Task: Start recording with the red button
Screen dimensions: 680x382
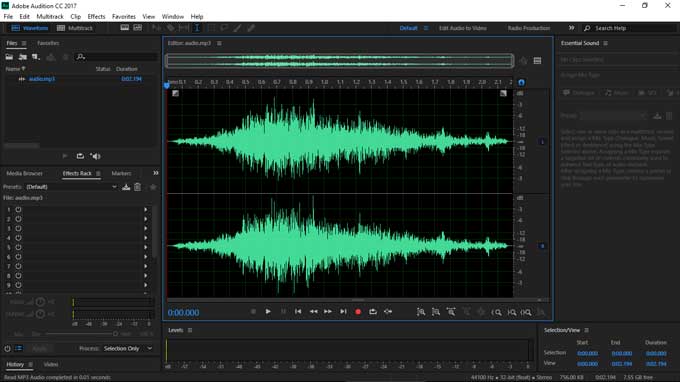Action: tap(358, 311)
